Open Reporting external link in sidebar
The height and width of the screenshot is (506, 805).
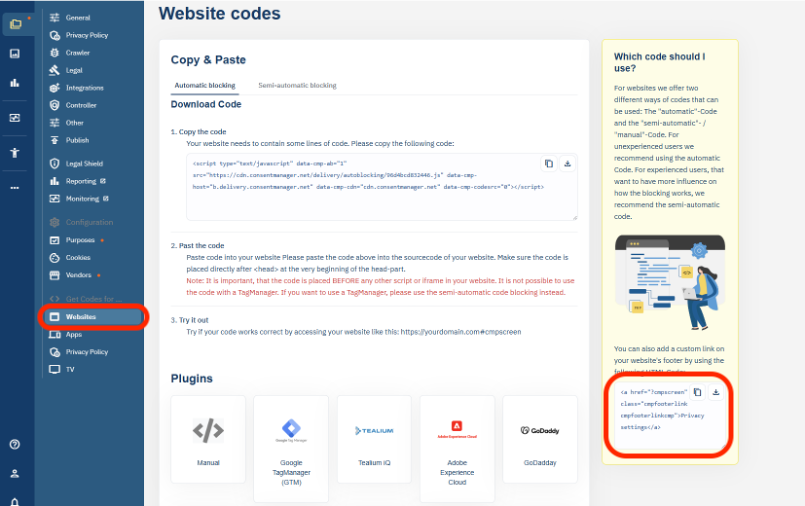pos(84,181)
